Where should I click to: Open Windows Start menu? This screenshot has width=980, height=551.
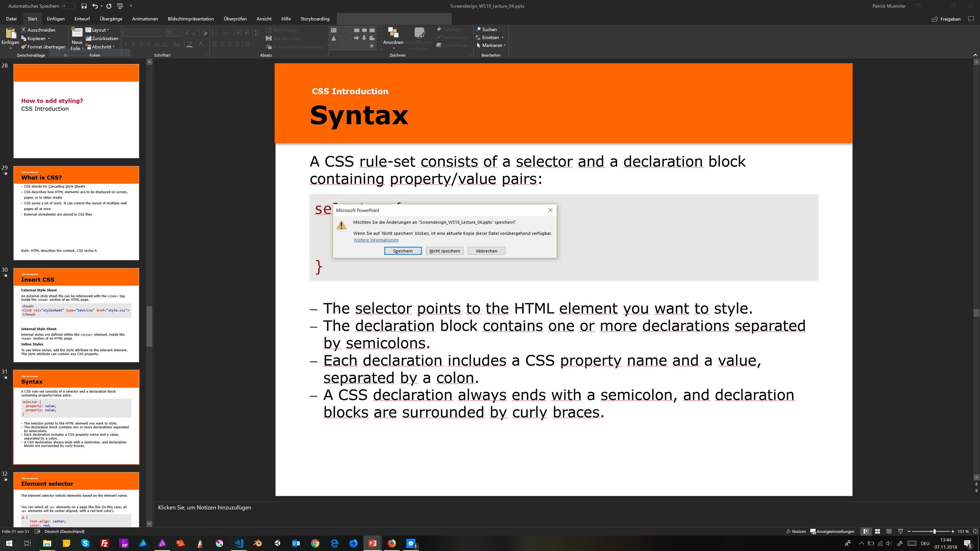[x=9, y=543]
